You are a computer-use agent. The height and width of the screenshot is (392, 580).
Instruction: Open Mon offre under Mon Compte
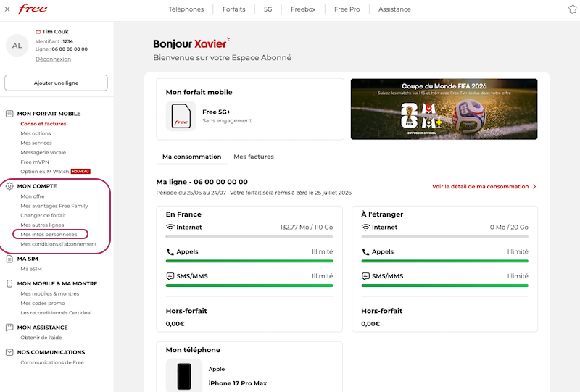[x=32, y=196]
